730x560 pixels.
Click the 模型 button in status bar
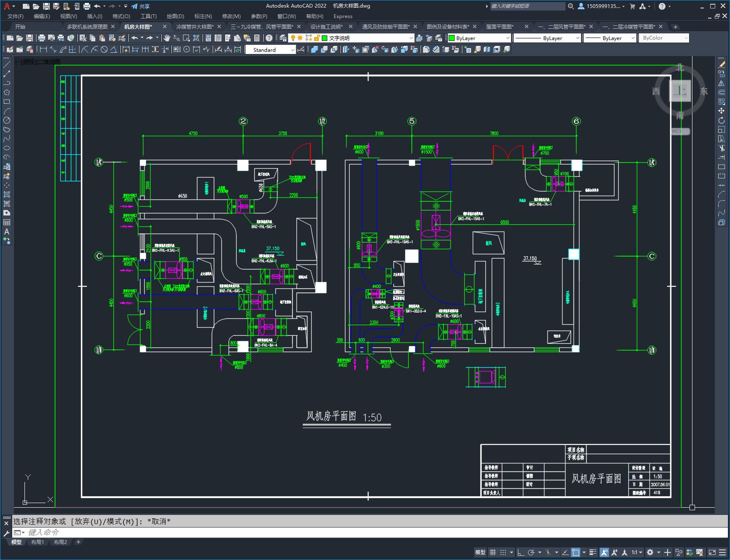pyautogui.click(x=480, y=552)
